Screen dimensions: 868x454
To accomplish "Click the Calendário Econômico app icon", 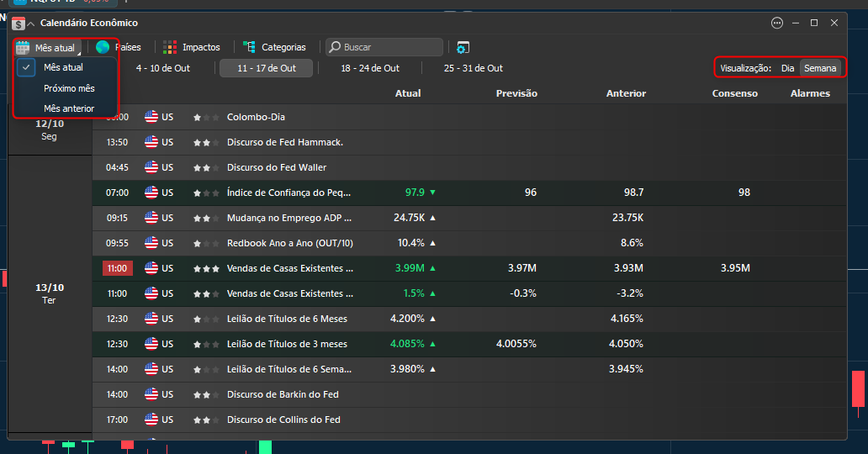I will pos(19,24).
